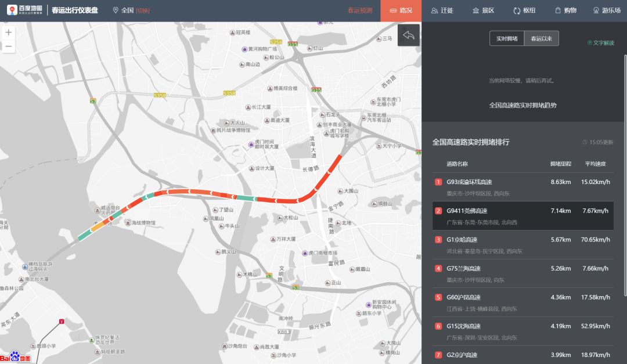The image size is (627, 364).
Task: Click the 冠英楼 map marker
Action: tap(232, 33)
